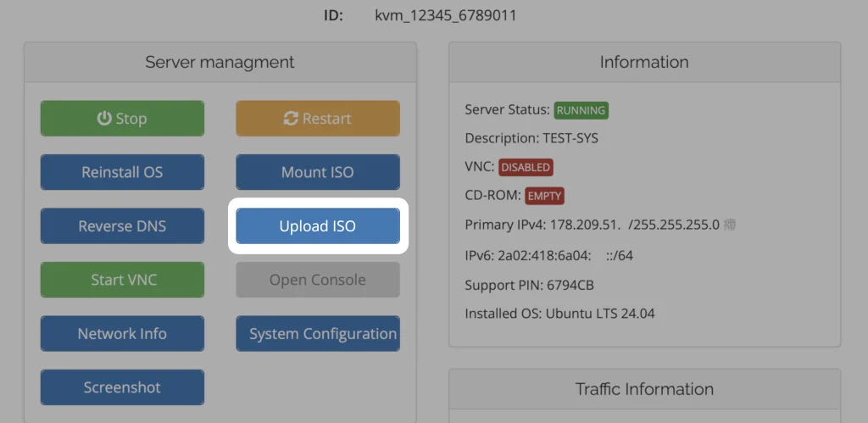Click the red CD-ROM EMPTY badge
868x423 pixels.
point(544,196)
